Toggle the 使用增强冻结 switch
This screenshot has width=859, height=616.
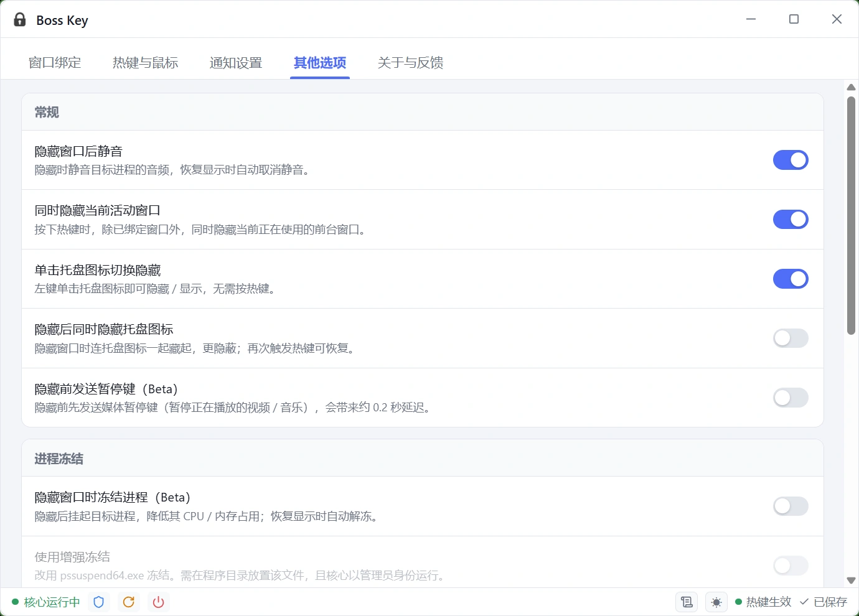[791, 566]
